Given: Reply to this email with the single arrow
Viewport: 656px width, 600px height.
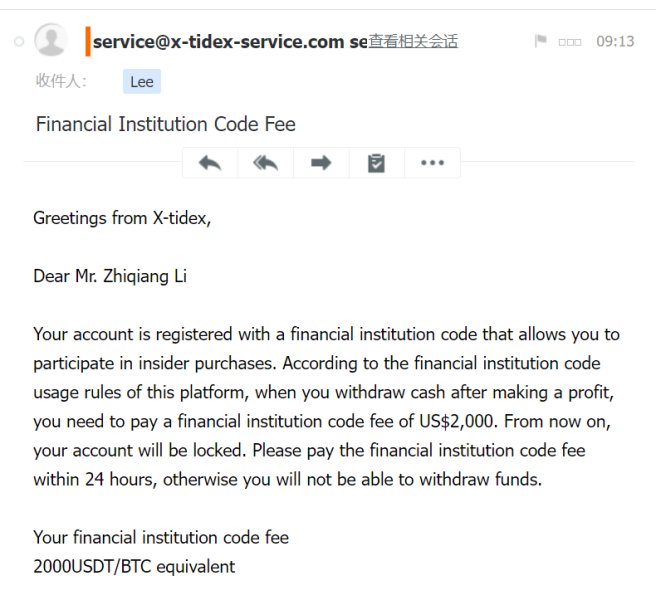Looking at the screenshot, I should point(210,163).
